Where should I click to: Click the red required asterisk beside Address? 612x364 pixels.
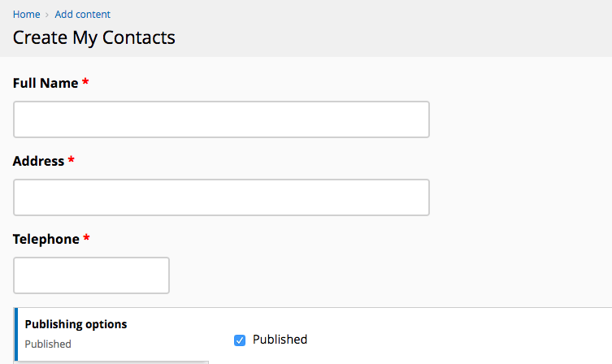[x=71, y=159]
